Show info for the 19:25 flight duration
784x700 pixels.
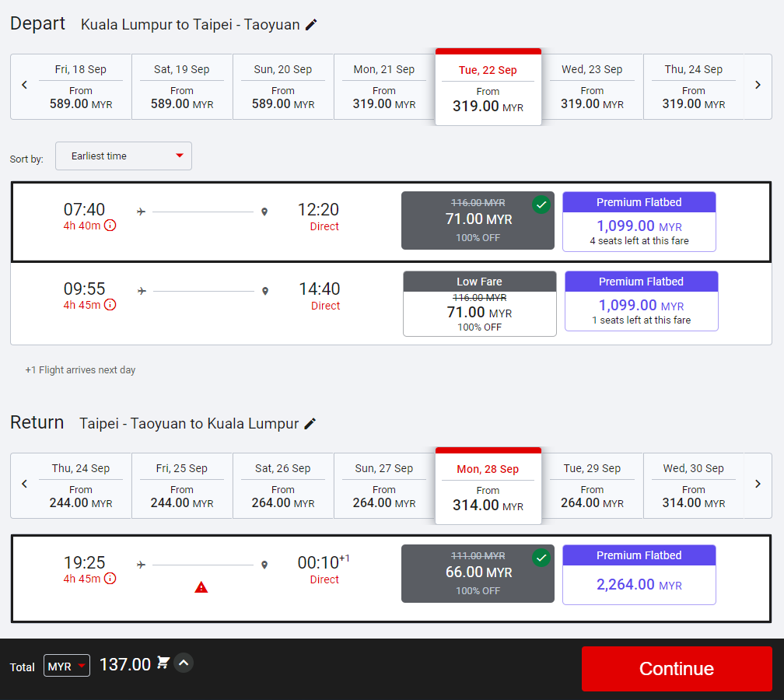[110, 579]
